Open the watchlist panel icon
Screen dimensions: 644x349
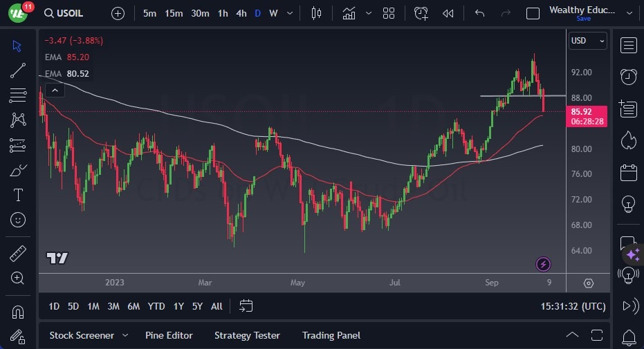click(628, 46)
